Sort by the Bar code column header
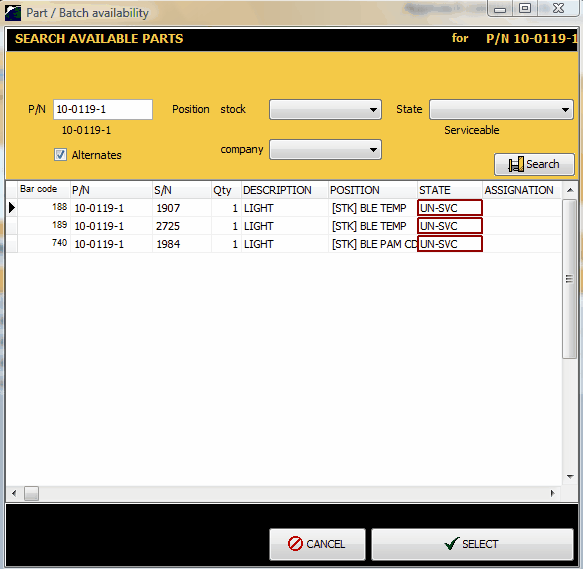Screen dimensions: 583x569 (x=44, y=190)
